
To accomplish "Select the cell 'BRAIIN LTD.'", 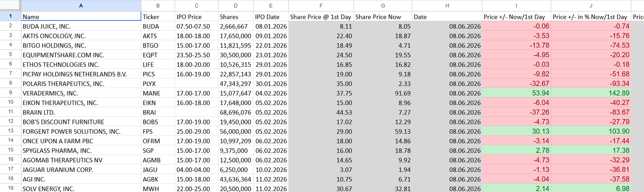I will pyautogui.click(x=81, y=112).
